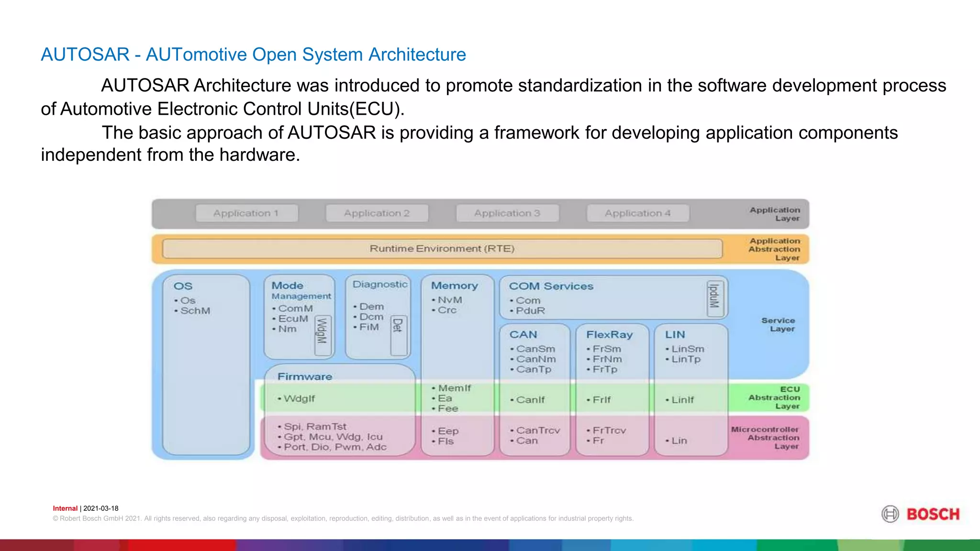
Task: Click the AUTOSAR slide title
Action: coord(253,55)
